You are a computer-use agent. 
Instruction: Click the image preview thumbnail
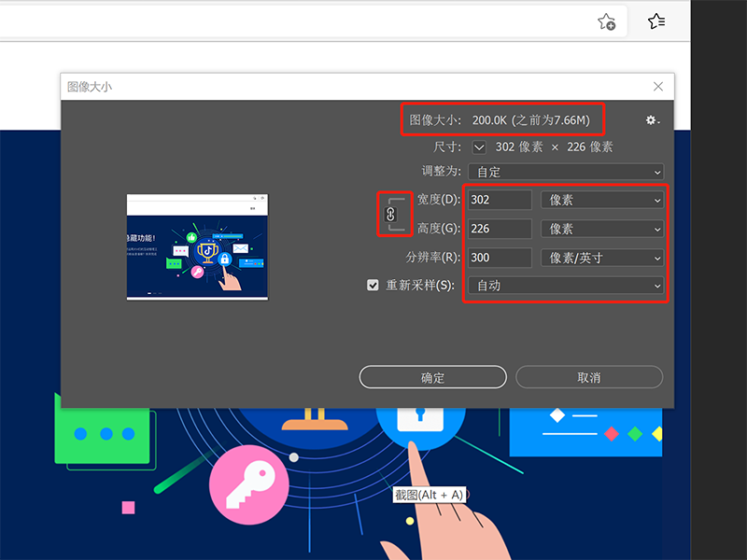197,247
